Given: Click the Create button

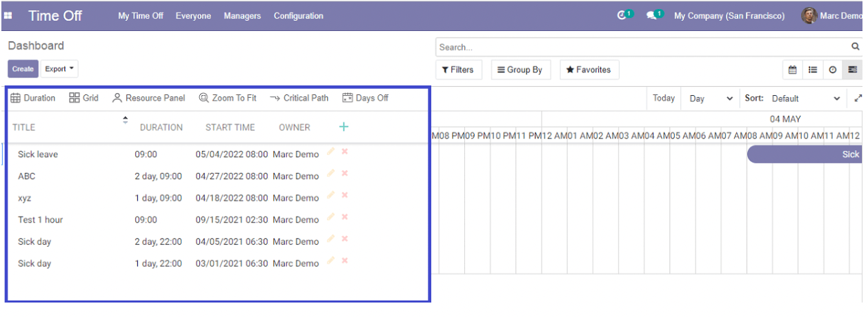Looking at the screenshot, I should [23, 69].
